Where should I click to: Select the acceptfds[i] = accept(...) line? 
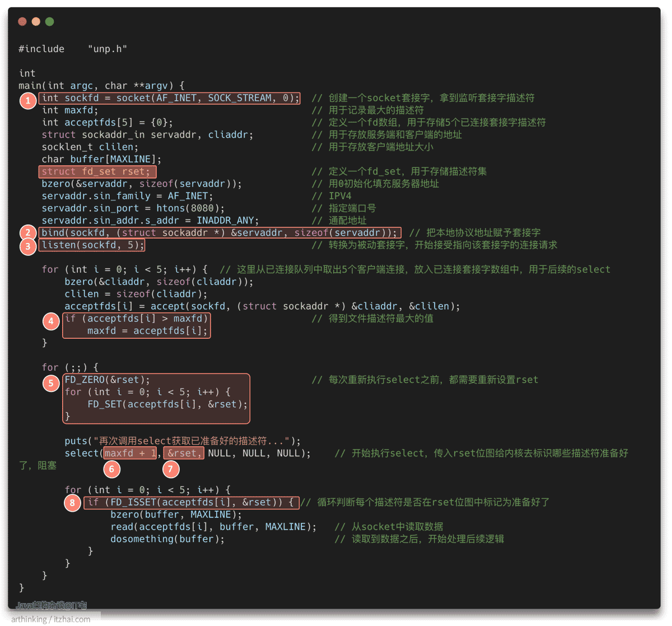tap(262, 306)
